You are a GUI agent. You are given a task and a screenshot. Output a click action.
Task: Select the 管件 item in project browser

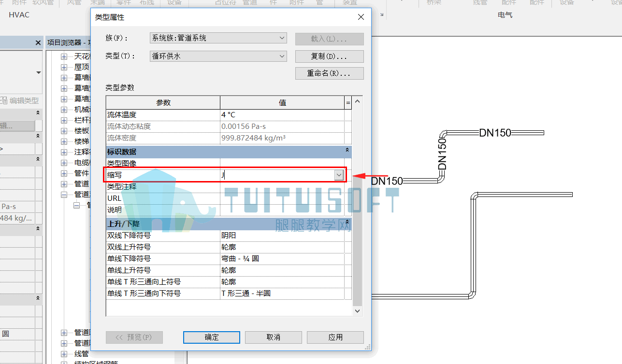[x=82, y=173]
